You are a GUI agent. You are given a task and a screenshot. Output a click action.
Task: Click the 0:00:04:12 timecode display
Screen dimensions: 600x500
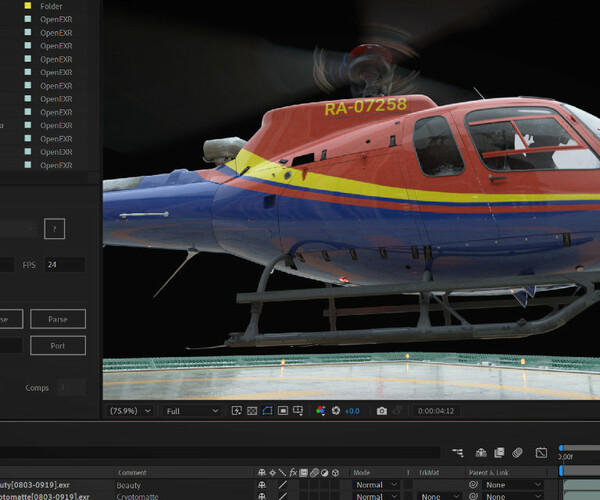(436, 411)
